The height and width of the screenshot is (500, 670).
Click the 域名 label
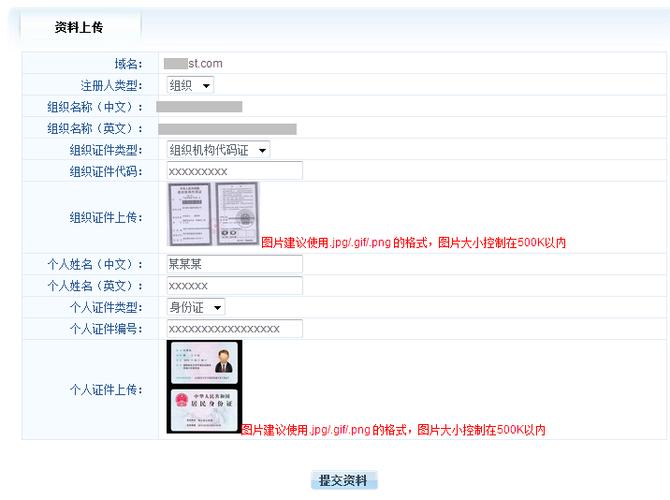129,64
